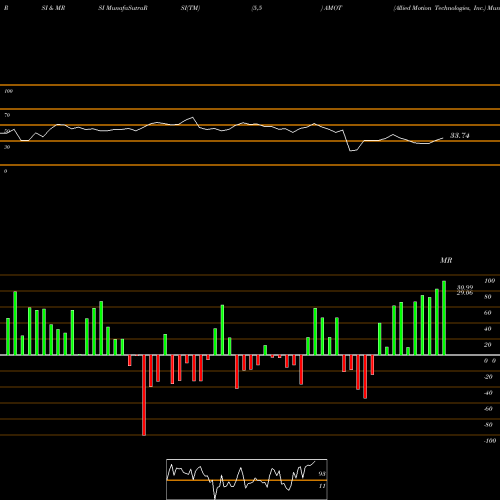
Task: Click the 60 axis label on the MR panel
Action: 487,313
